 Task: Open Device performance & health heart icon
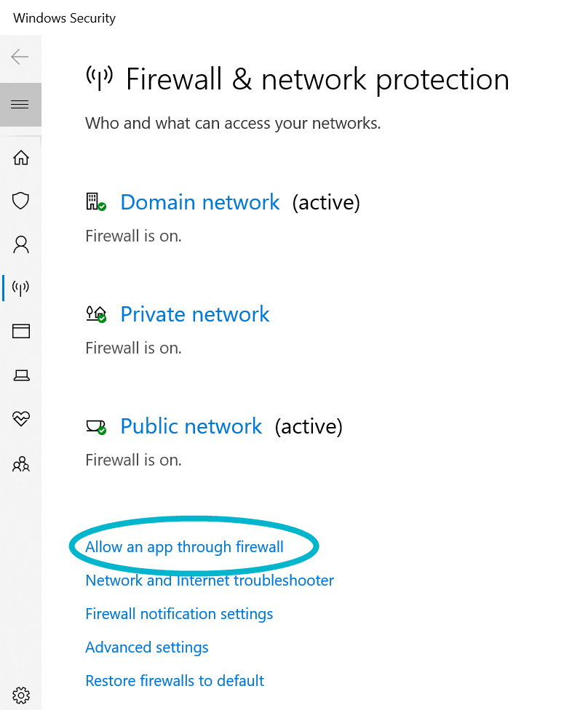pyautogui.click(x=21, y=419)
